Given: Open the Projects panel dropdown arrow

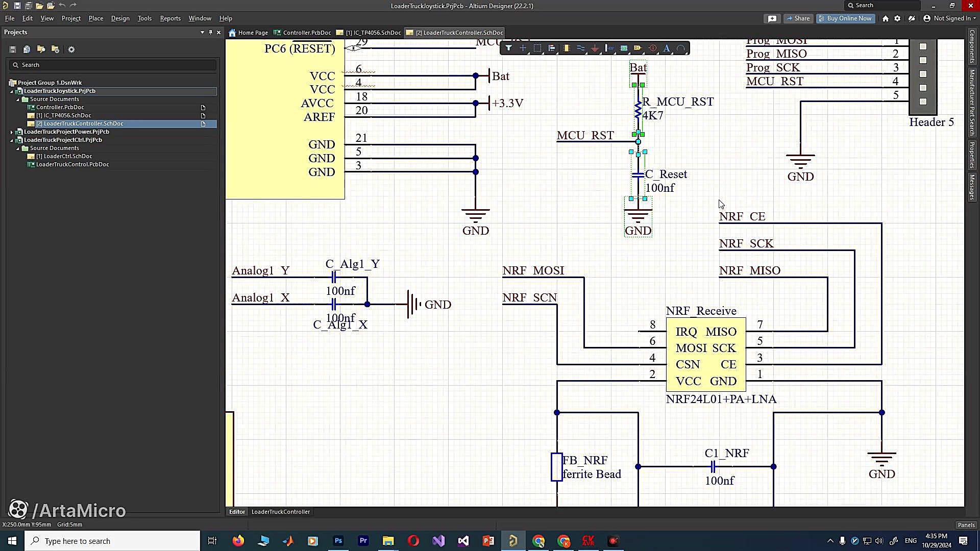Looking at the screenshot, I should [x=202, y=32].
